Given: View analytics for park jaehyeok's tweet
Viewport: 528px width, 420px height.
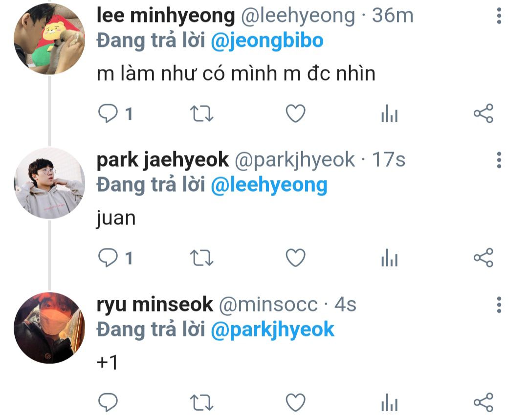Looking at the screenshot, I should [x=390, y=258].
